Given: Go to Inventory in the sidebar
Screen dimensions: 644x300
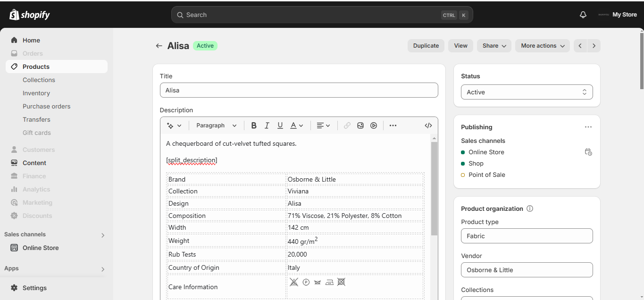Looking at the screenshot, I should click(36, 93).
